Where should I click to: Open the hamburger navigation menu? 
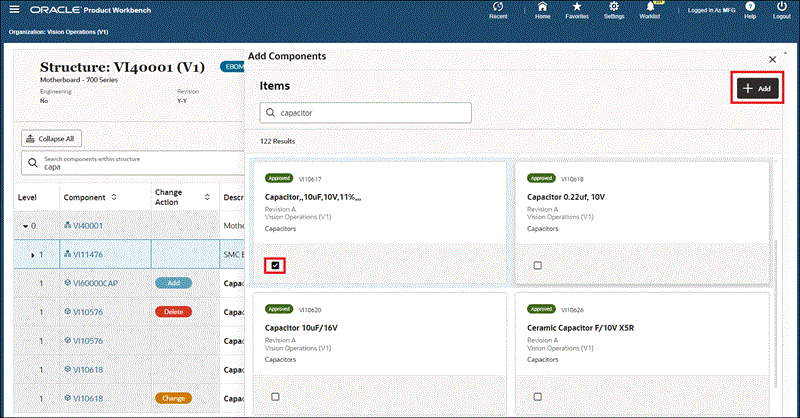pyautogui.click(x=14, y=9)
